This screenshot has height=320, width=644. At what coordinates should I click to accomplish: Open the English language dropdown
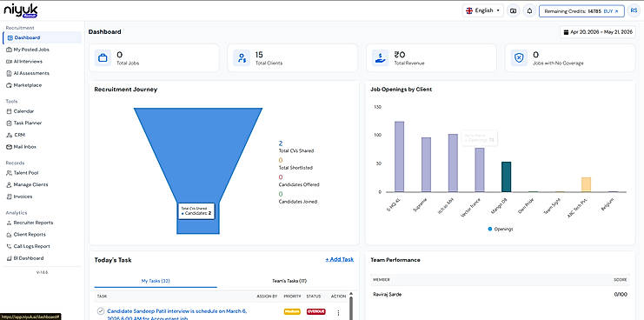coord(482,10)
